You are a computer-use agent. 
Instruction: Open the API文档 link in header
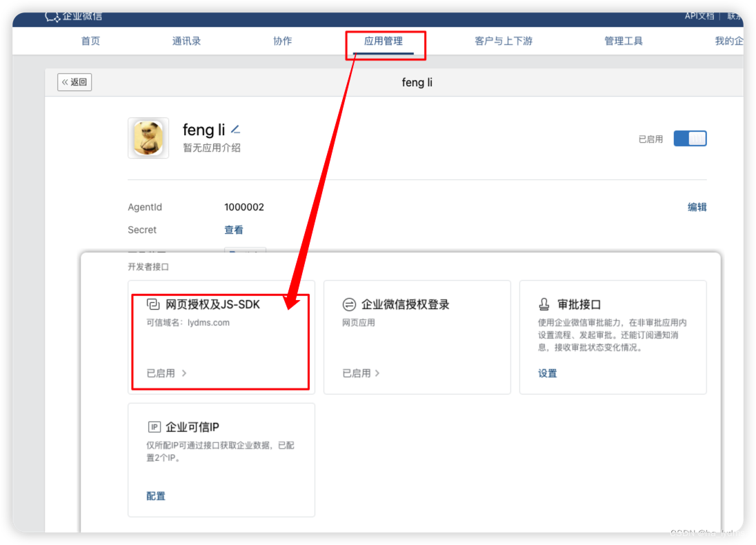point(699,17)
